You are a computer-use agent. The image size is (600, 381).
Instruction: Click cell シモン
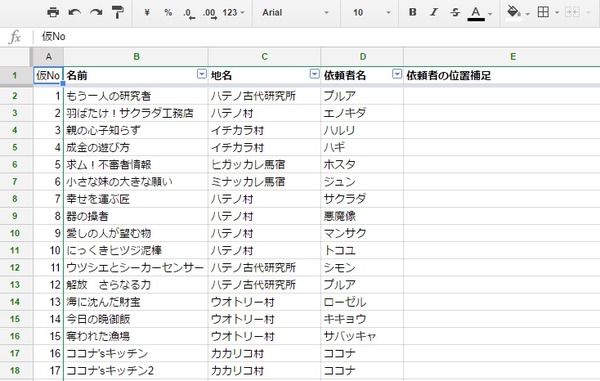click(x=362, y=267)
